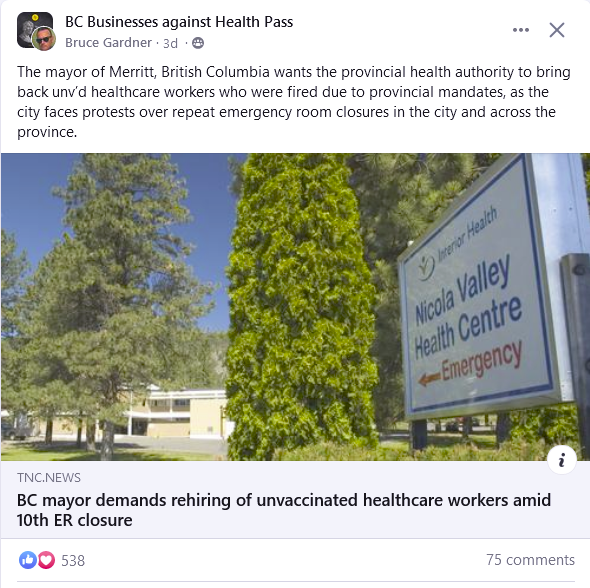Image resolution: width=590 pixels, height=588 pixels.
Task: Click the link info 'i' icon
Action: (562, 460)
